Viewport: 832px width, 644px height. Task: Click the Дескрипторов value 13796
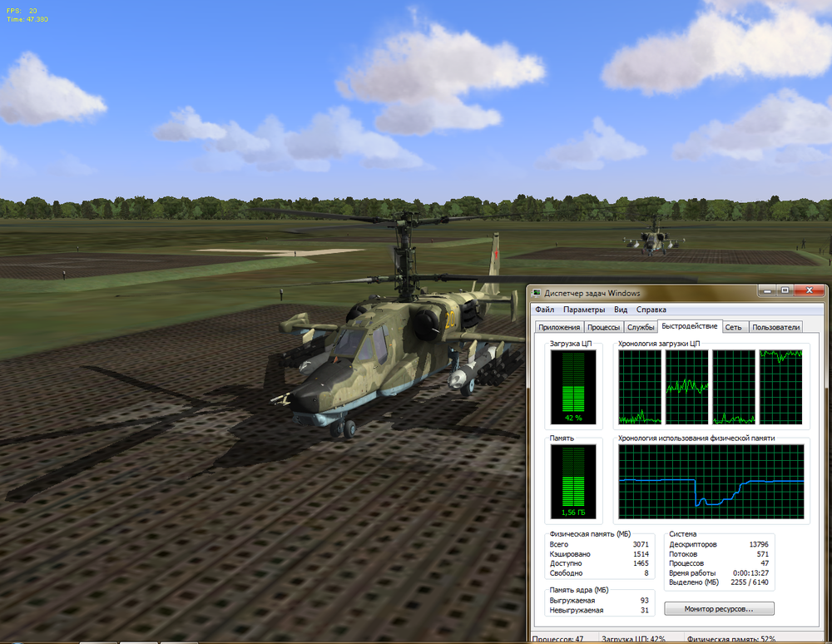pyautogui.click(x=759, y=544)
